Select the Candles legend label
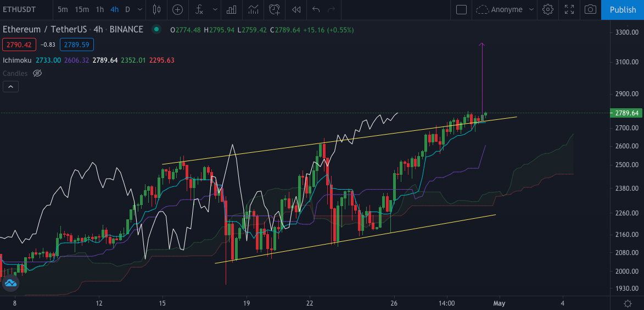The image size is (644, 310). (x=15, y=74)
